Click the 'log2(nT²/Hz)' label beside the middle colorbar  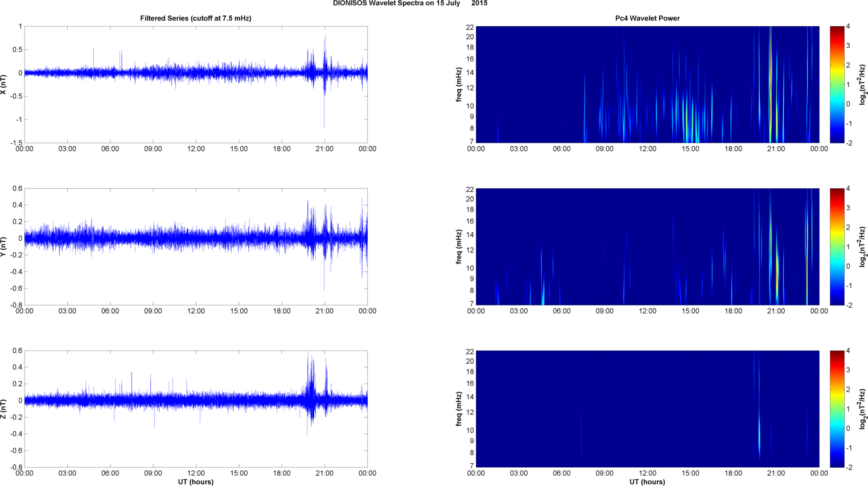(x=863, y=246)
